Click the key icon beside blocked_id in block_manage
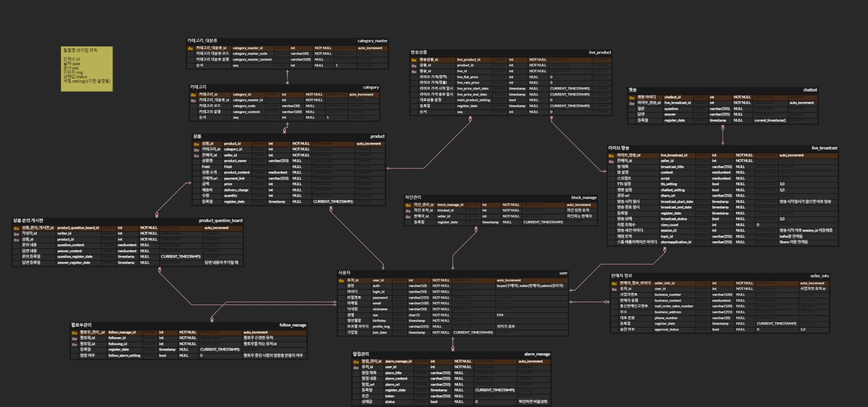 click(408, 211)
